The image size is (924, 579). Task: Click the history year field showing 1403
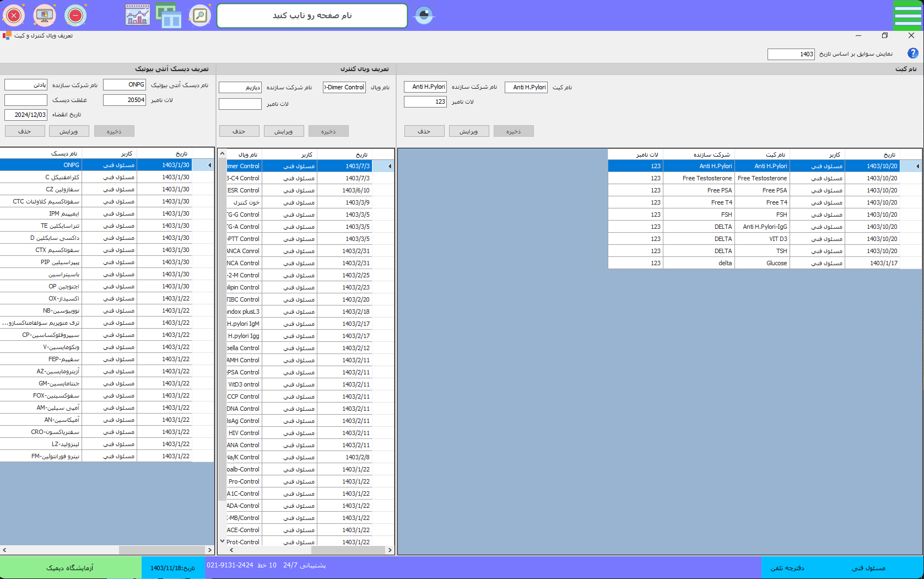(791, 54)
